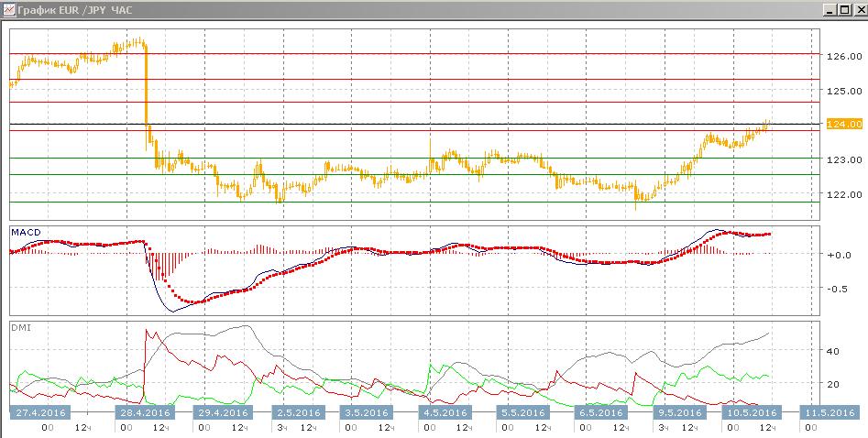Click the DMI 20 axis value

click(x=832, y=384)
